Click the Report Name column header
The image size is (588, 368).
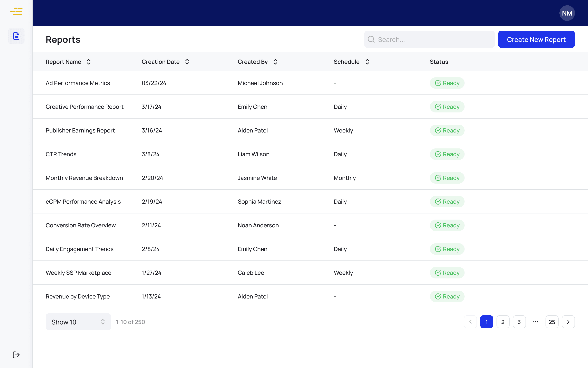click(x=63, y=62)
